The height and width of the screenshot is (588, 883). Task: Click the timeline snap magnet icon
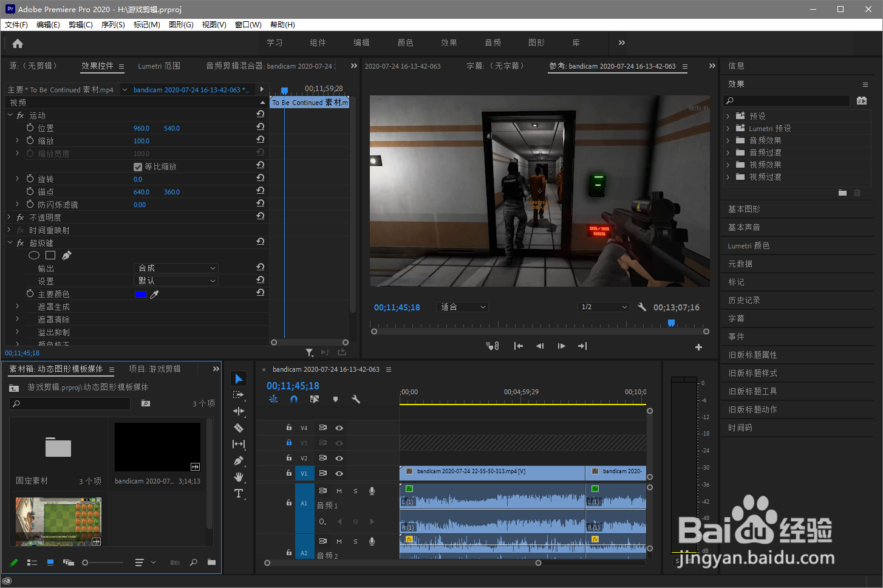point(294,399)
